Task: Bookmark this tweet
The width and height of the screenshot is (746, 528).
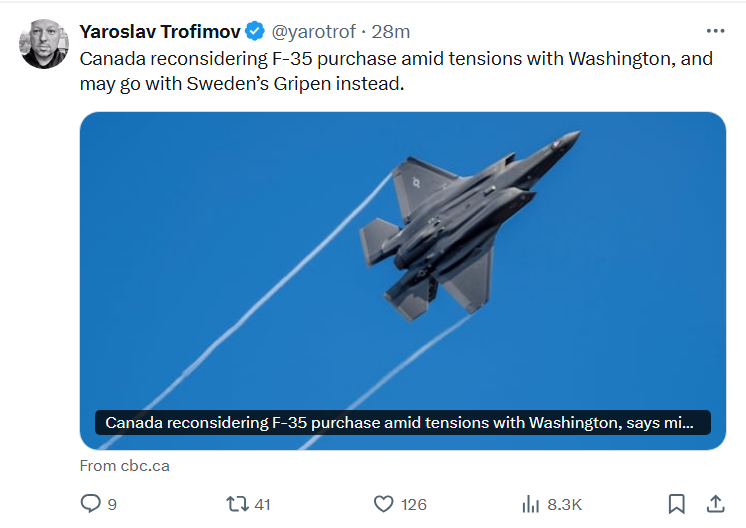Action: pos(677,504)
